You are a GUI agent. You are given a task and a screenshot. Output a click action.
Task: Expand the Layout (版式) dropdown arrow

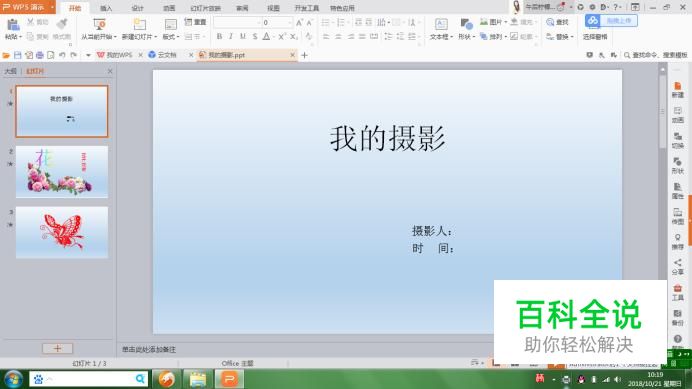click(178, 37)
